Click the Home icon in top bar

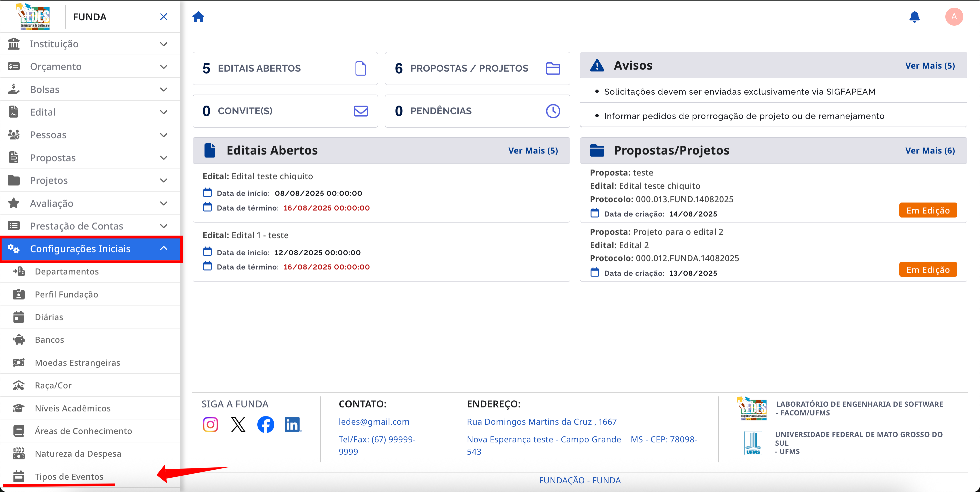198,17
